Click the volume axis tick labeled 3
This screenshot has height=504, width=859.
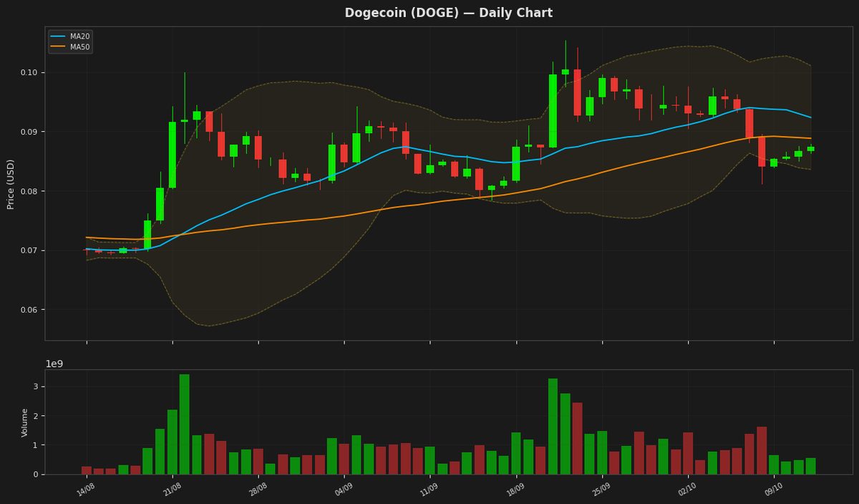pyautogui.click(x=36, y=387)
